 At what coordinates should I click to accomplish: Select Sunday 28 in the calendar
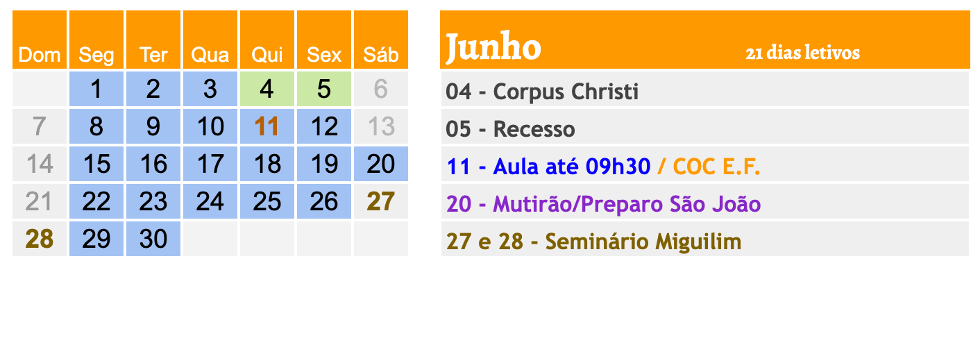coord(40,239)
